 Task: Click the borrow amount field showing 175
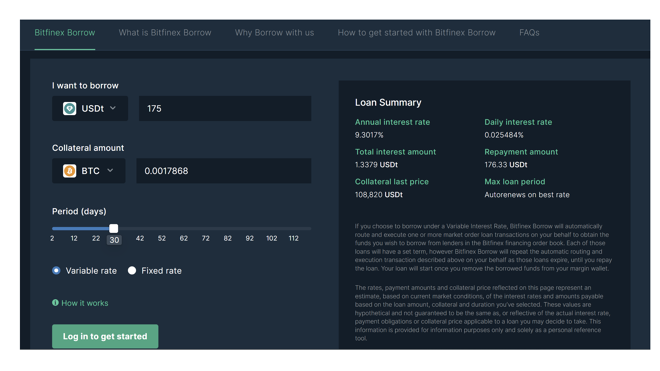tap(225, 109)
